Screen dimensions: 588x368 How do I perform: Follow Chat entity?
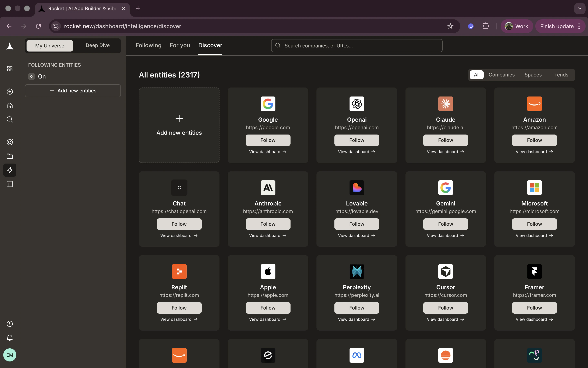pyautogui.click(x=179, y=224)
